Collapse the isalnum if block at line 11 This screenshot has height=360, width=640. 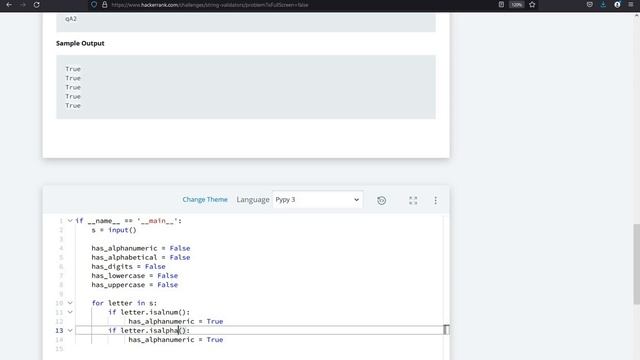pyautogui.click(x=70, y=312)
